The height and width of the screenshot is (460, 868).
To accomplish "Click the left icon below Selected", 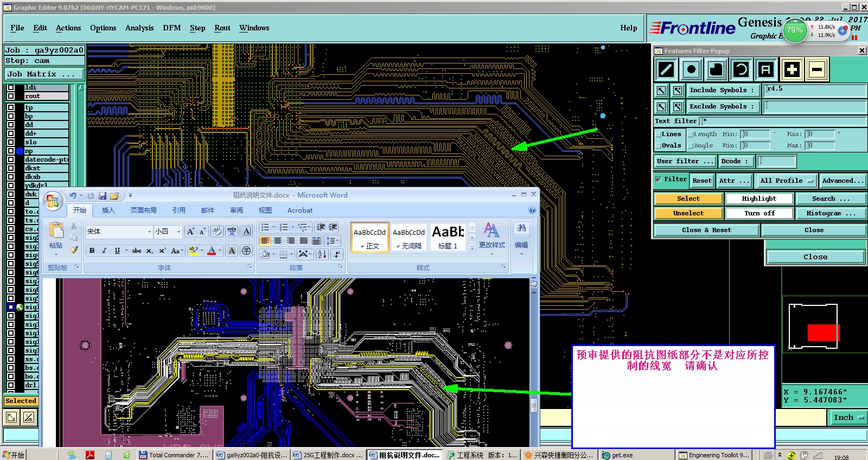I will coord(11,417).
